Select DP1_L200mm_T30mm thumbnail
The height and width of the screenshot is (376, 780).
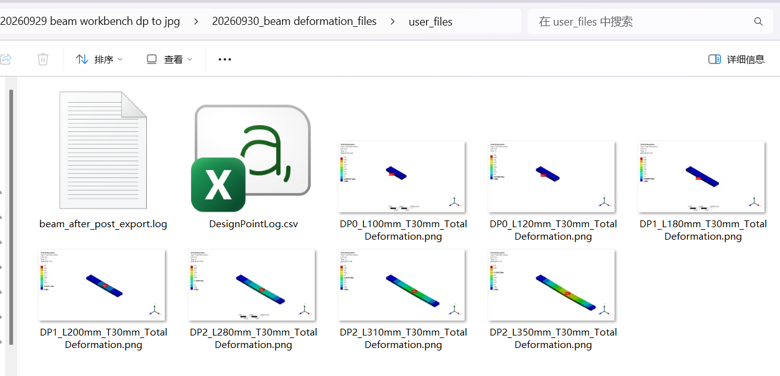(x=102, y=285)
